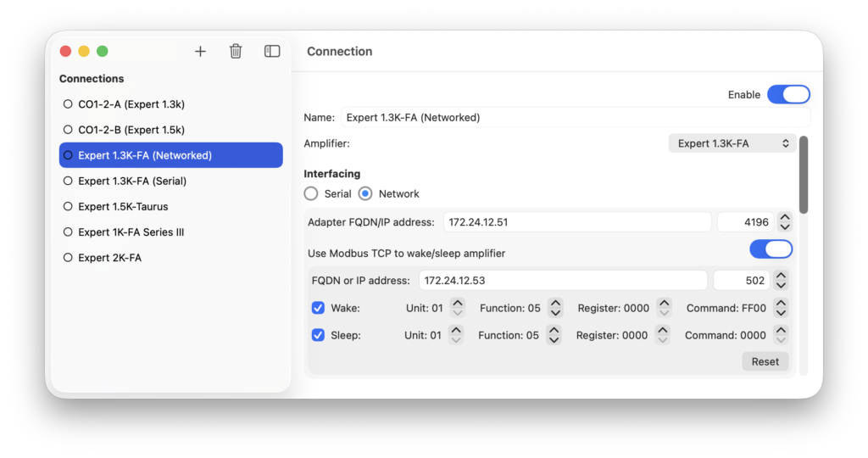The width and height of the screenshot is (868, 458).
Task: Click the vertical scrollbar in Connection pane
Action: tap(804, 175)
